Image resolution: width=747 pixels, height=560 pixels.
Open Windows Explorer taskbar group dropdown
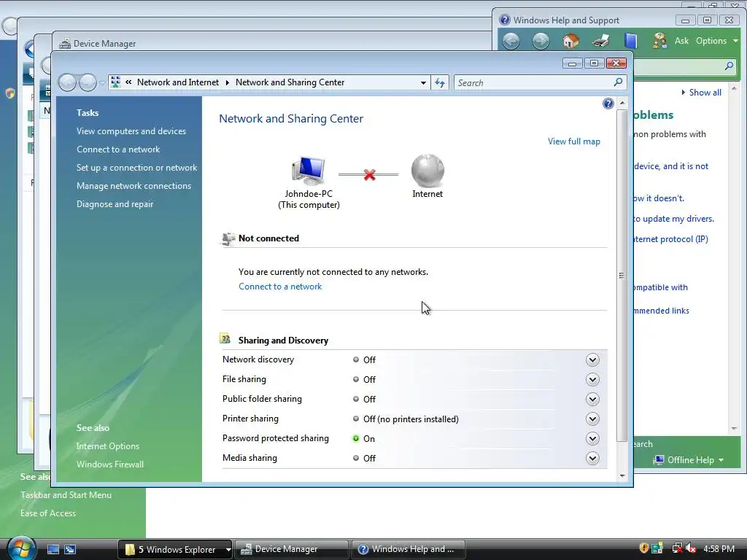(228, 550)
